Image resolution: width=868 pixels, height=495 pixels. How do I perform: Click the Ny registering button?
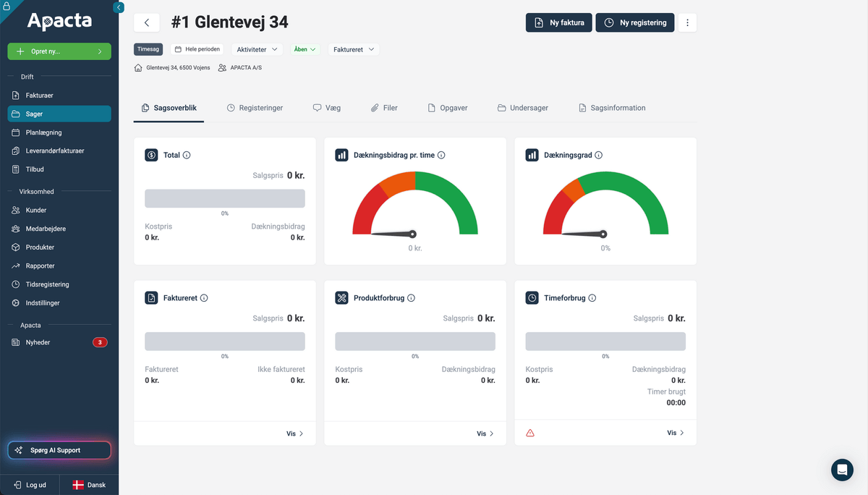click(x=635, y=22)
